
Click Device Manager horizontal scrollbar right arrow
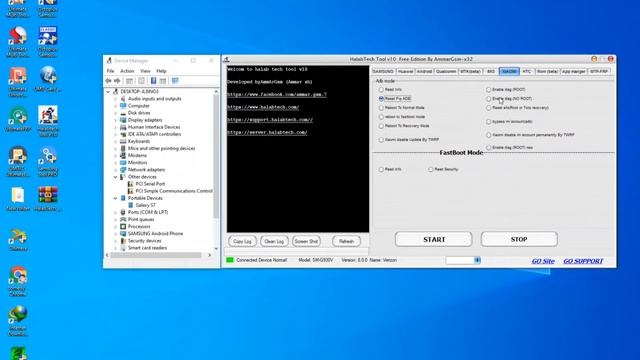tap(209, 256)
